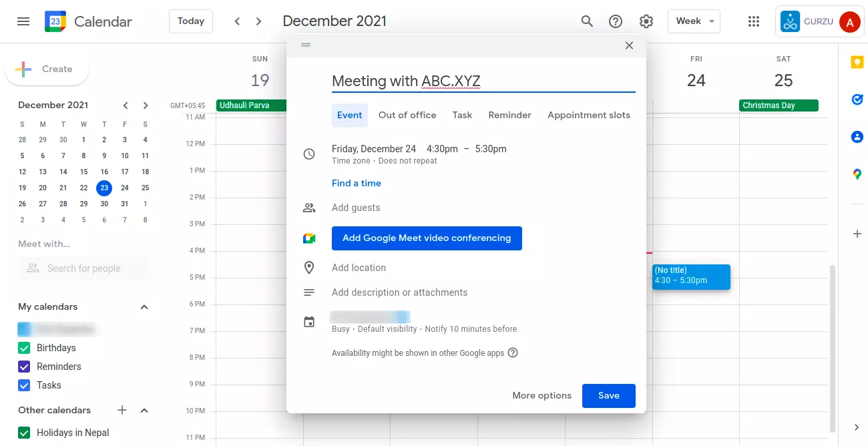Open the Settings gear menu
Image resolution: width=868 pixels, height=446 pixels.
[646, 21]
